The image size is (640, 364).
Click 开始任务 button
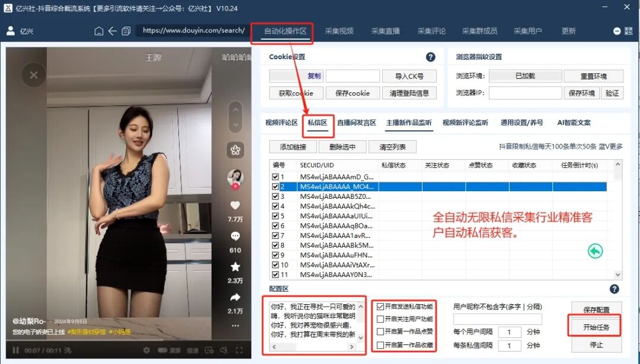click(x=596, y=327)
